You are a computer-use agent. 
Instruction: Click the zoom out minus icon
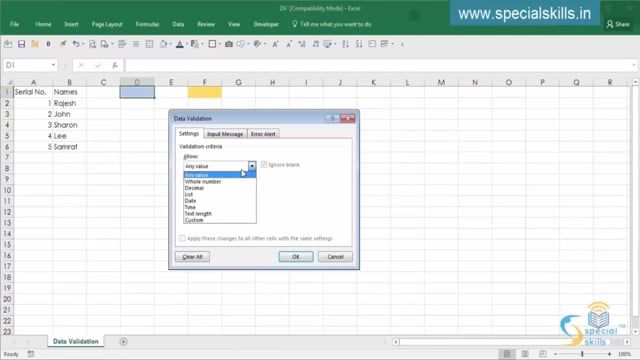[x=556, y=354]
